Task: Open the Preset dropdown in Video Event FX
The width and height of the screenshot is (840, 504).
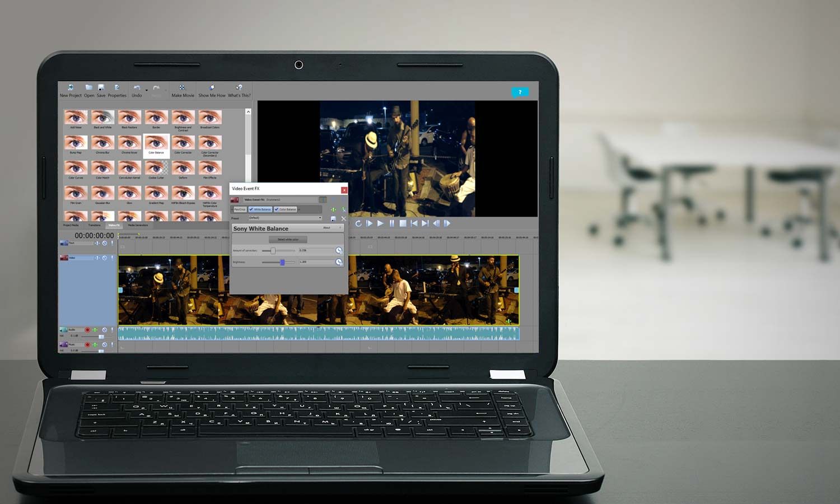Action: [x=285, y=218]
